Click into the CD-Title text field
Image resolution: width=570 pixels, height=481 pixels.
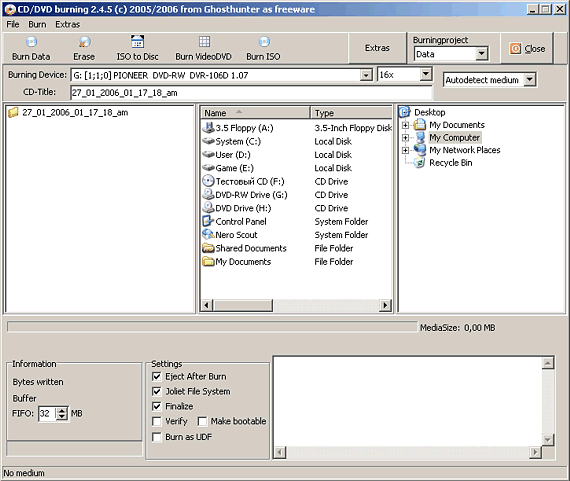[251, 93]
